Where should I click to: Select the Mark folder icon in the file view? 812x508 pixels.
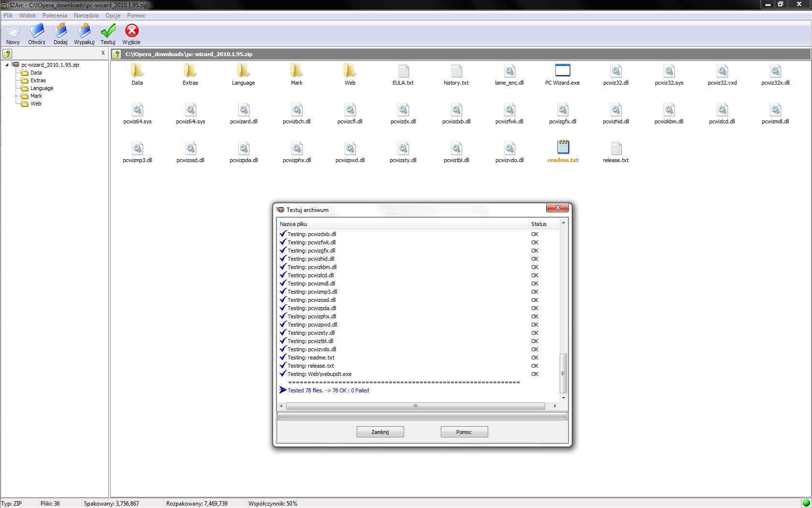pyautogui.click(x=297, y=71)
